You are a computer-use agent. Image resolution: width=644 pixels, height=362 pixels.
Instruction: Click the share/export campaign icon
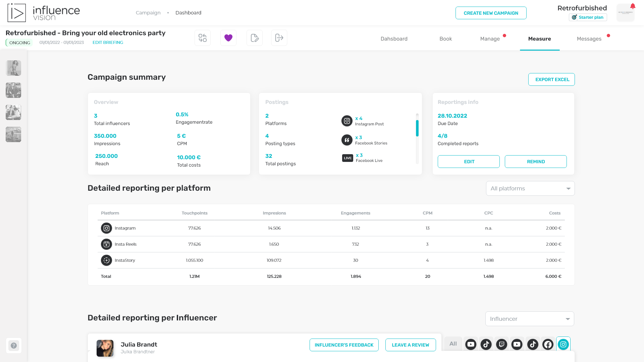click(279, 38)
